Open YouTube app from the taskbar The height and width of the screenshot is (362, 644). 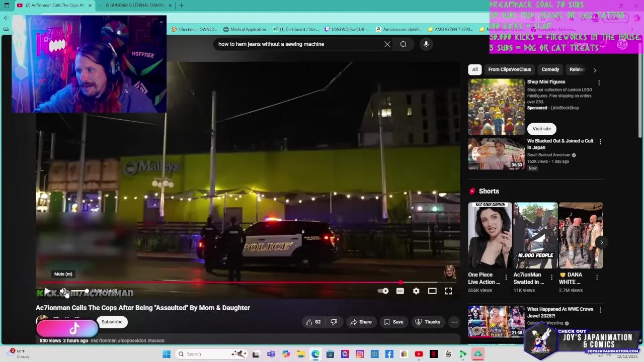pos(419,354)
